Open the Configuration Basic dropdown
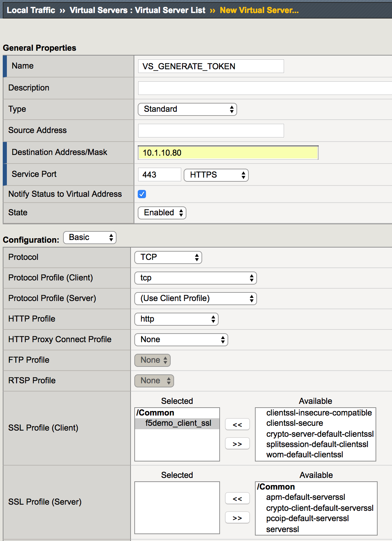The width and height of the screenshot is (392, 541). click(x=90, y=238)
